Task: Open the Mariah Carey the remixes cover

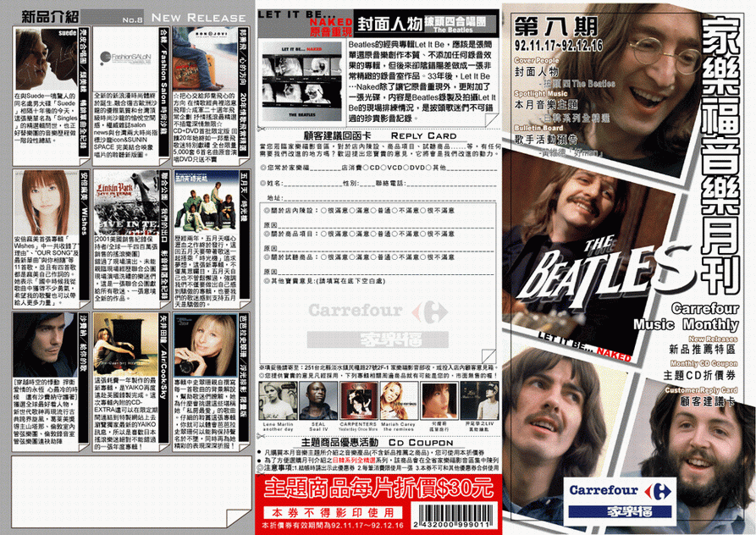Action: point(399,401)
